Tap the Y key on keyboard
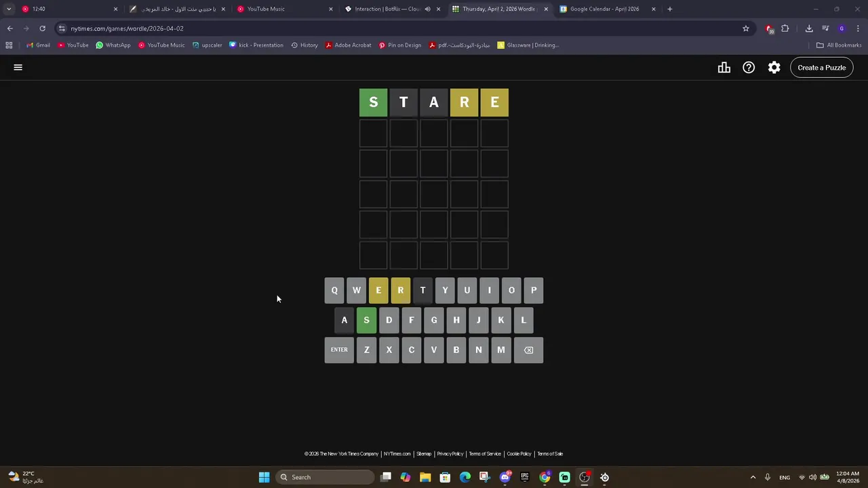Screen dimensions: 868x488 pos(445,290)
